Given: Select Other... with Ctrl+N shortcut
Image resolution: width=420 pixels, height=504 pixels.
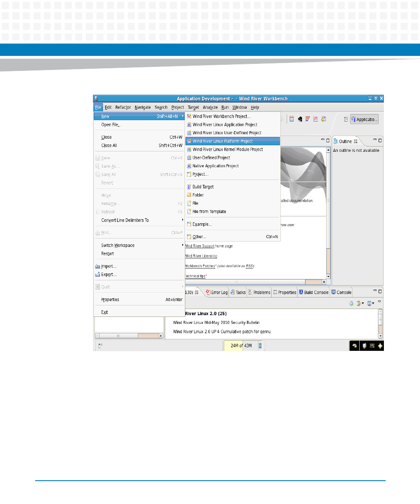Looking at the screenshot, I should click(232, 237).
